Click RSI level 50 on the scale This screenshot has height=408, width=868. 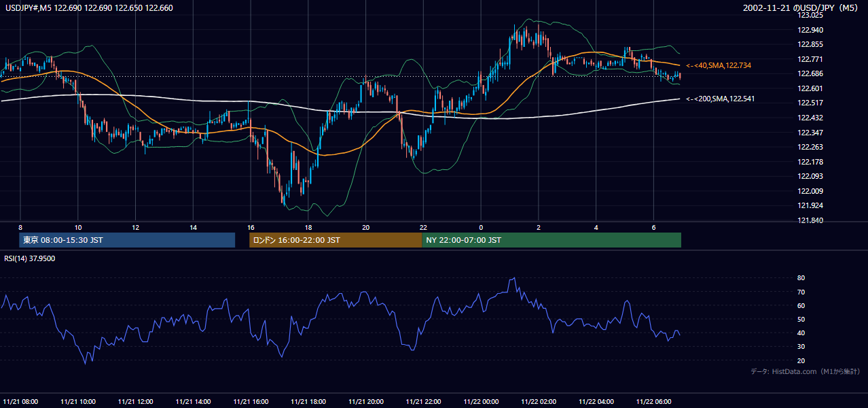coord(801,319)
